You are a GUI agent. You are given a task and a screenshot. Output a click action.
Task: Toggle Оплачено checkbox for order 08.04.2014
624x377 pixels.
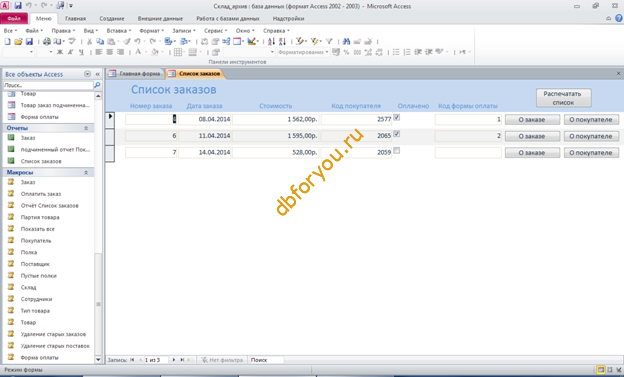point(396,117)
